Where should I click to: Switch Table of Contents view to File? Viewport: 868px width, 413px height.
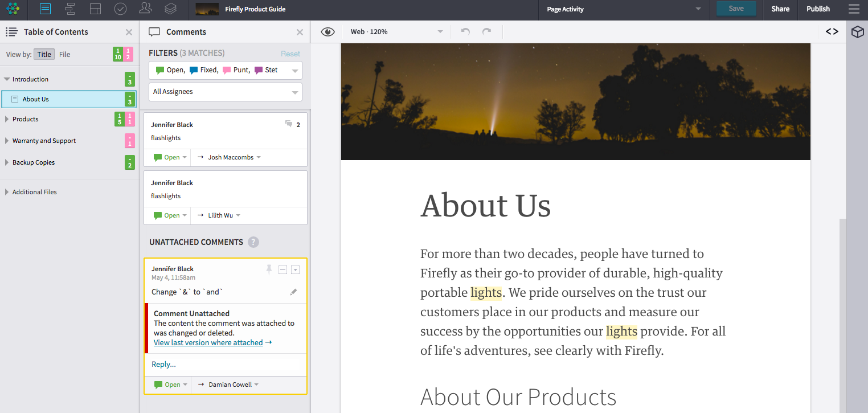click(x=65, y=55)
